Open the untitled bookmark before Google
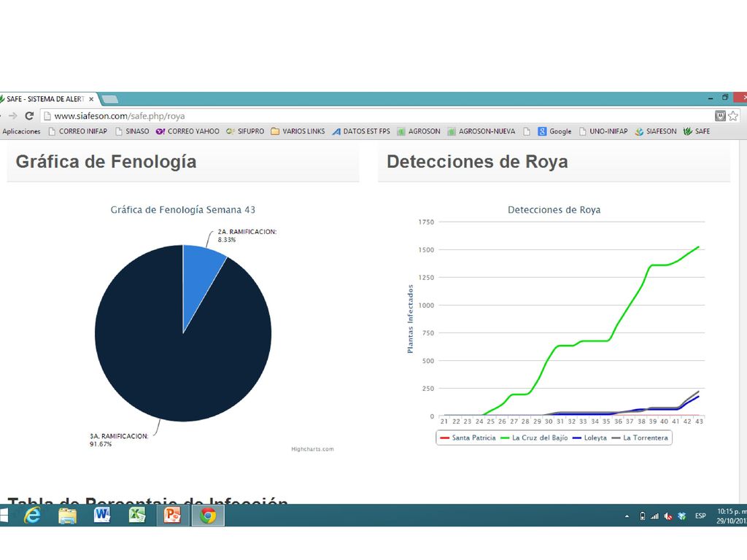This screenshot has width=747, height=560. pos(527,131)
